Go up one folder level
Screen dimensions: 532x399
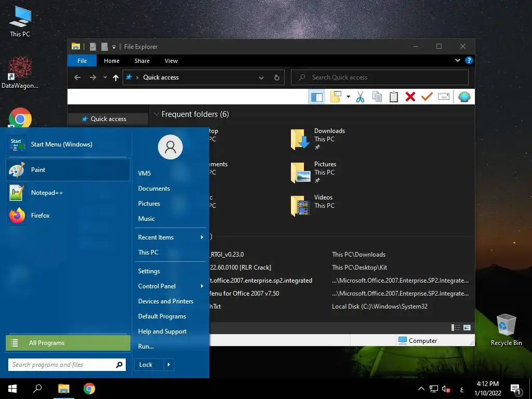tap(116, 78)
